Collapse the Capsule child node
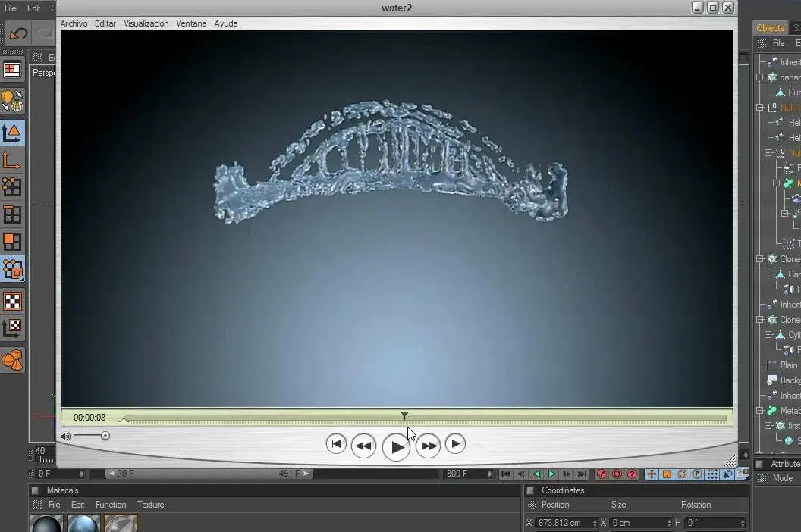Viewport: 801px width, 532px height. (x=768, y=274)
